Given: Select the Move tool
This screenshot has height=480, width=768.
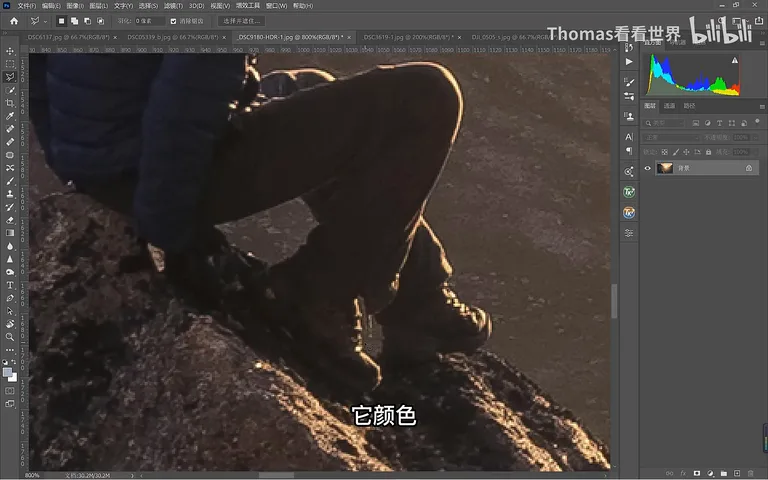Looking at the screenshot, I should click(10, 51).
